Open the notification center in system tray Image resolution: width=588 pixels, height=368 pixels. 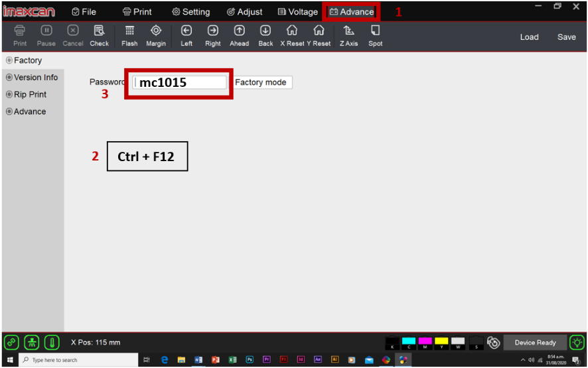point(576,360)
